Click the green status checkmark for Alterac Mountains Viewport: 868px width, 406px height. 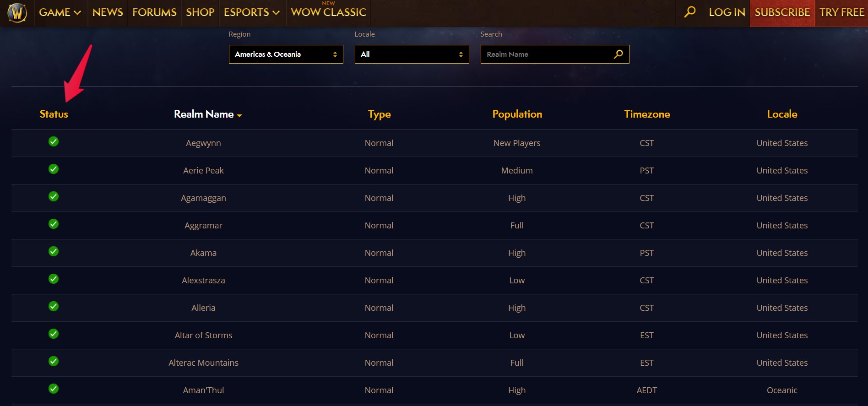[x=54, y=361]
